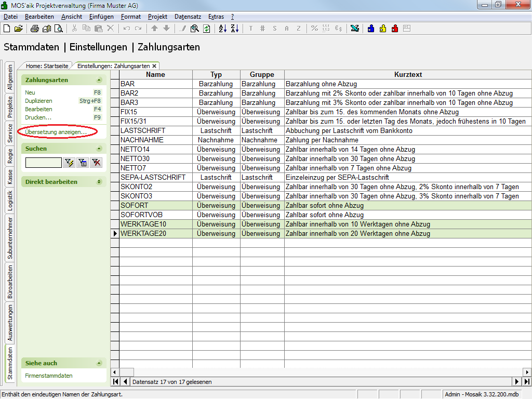Open the Projekte sidebar tab

pyautogui.click(x=10, y=107)
